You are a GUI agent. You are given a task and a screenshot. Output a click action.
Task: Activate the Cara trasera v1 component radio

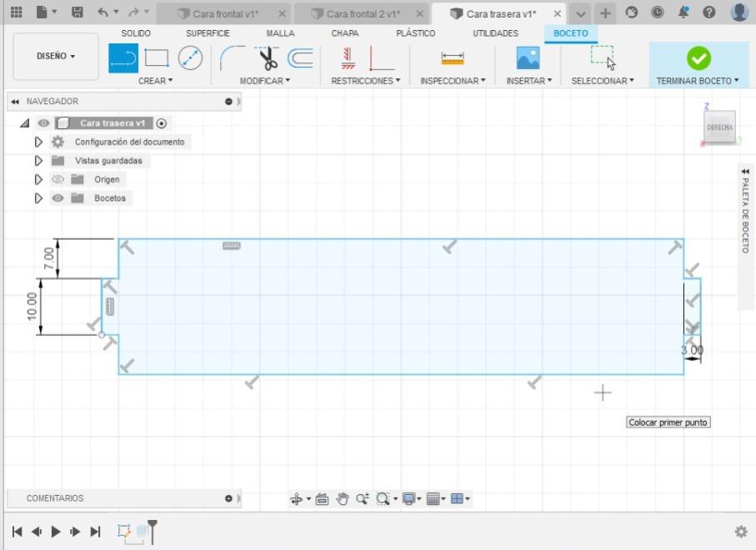click(162, 123)
